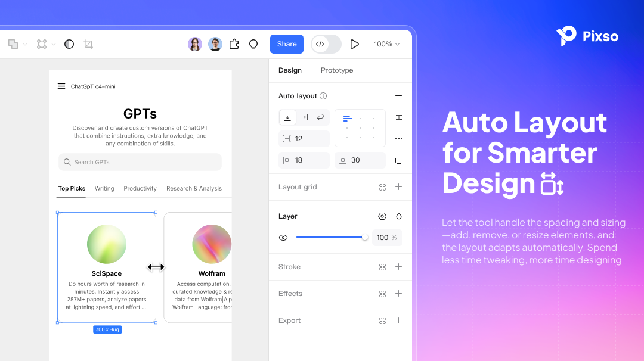Select vertical layout direction

coord(287,117)
